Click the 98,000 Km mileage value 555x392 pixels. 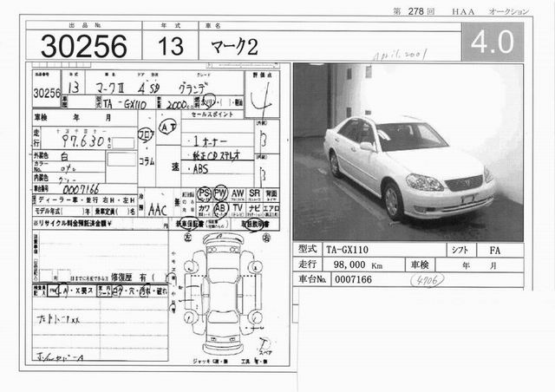point(358,265)
